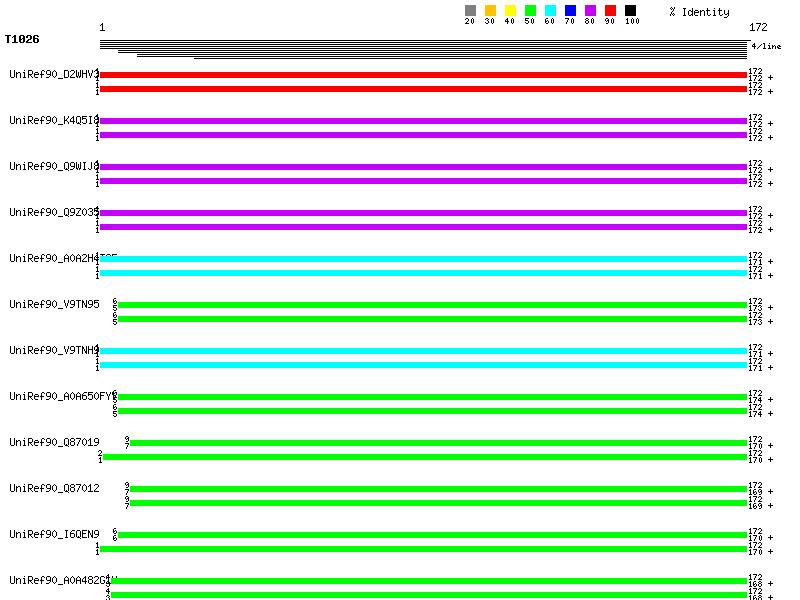
Task: Click the blue 70% identity legend swatch
Action: coord(570,11)
